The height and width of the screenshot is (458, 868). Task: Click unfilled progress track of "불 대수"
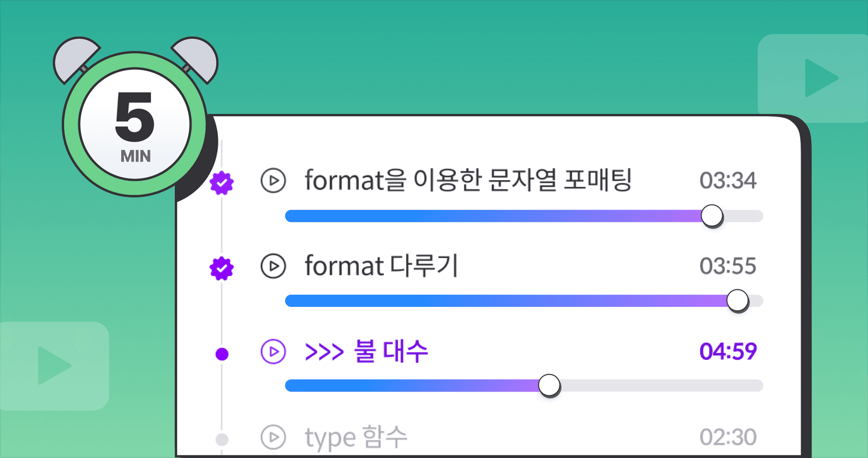click(x=660, y=386)
